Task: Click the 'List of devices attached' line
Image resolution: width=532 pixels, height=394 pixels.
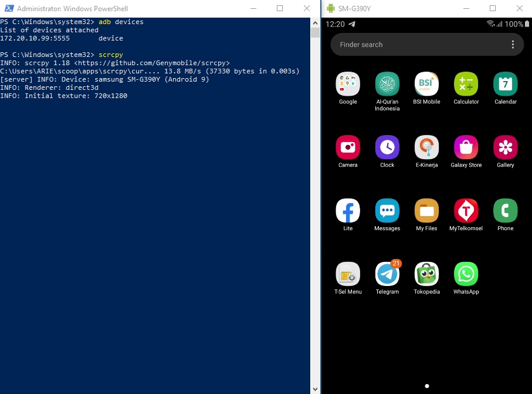Action: [49, 30]
